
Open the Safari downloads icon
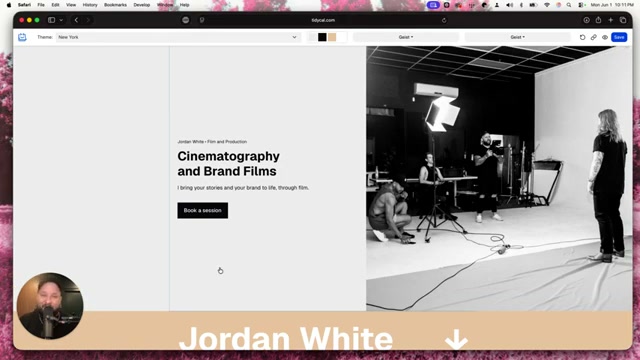point(586,20)
